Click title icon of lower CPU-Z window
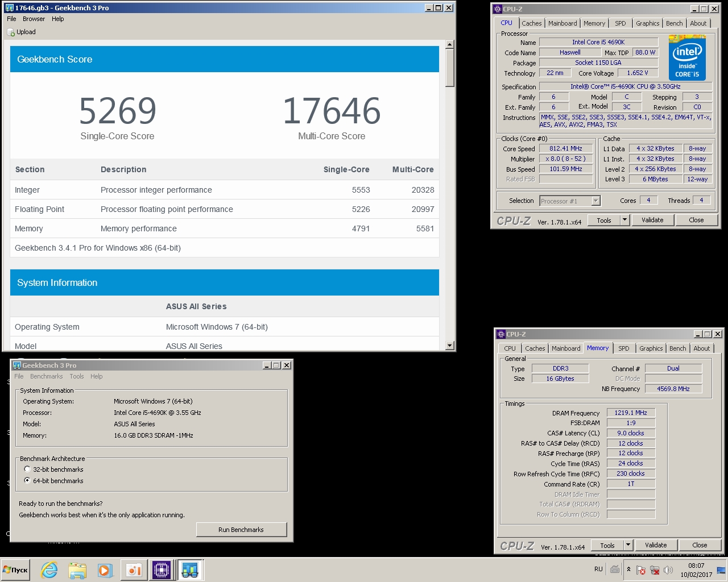 (x=500, y=334)
